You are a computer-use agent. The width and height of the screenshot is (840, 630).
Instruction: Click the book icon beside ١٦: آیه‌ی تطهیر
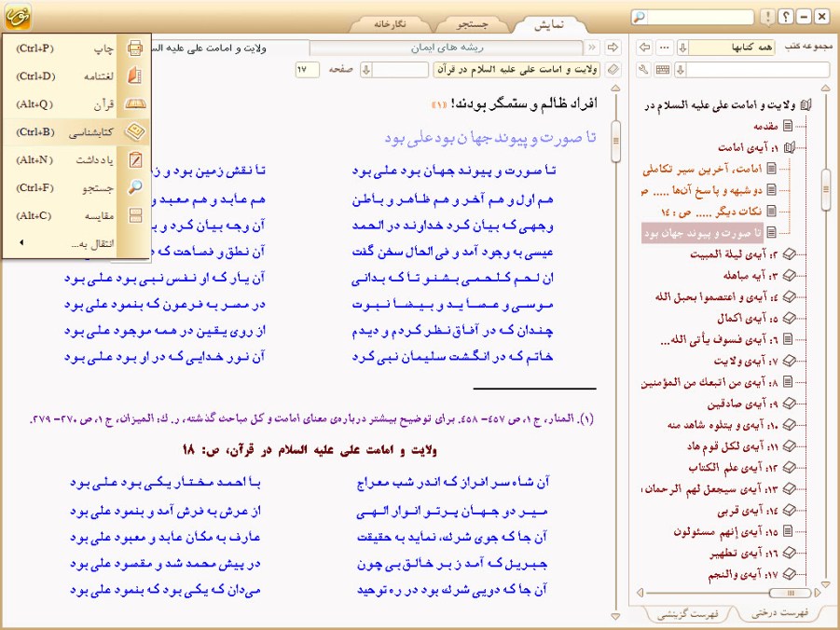[x=789, y=553]
